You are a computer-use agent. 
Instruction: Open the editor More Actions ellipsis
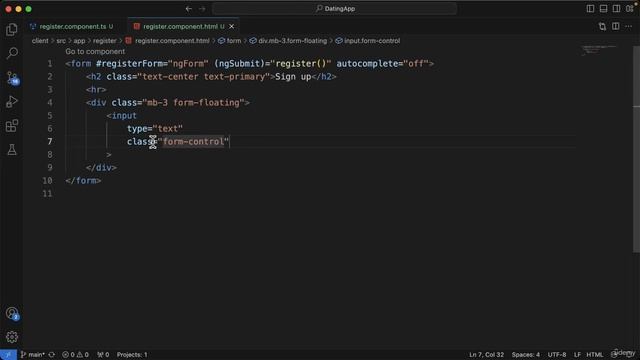tap(629, 27)
